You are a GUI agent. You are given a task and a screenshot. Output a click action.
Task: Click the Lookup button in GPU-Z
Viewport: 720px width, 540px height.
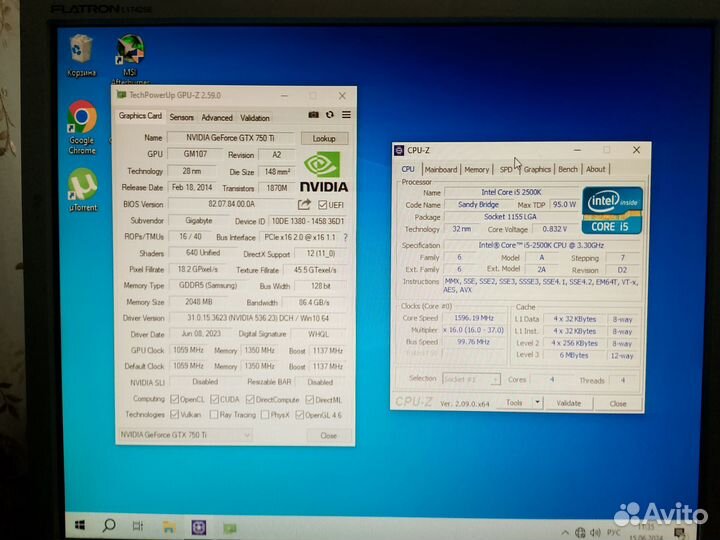(x=324, y=138)
